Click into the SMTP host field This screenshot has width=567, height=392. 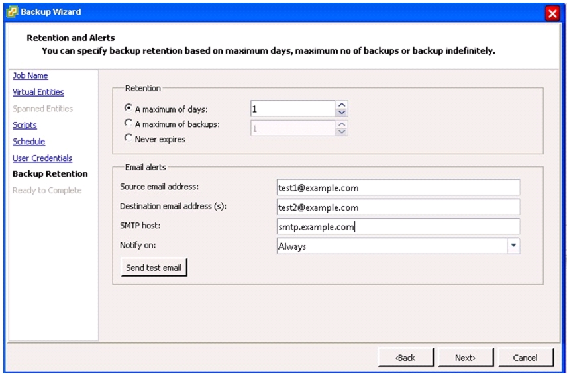click(x=398, y=226)
